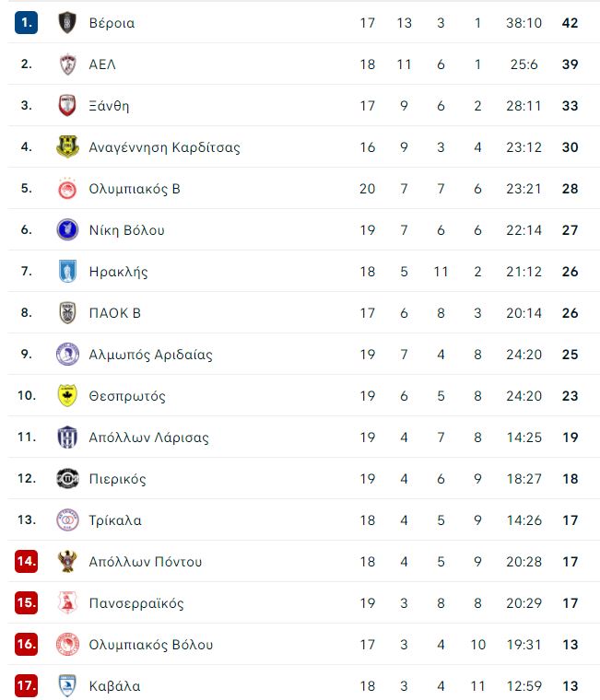Click the Πανσερραϊκός team name
Image resolution: width=600 pixels, height=700 pixels.
[x=136, y=603]
